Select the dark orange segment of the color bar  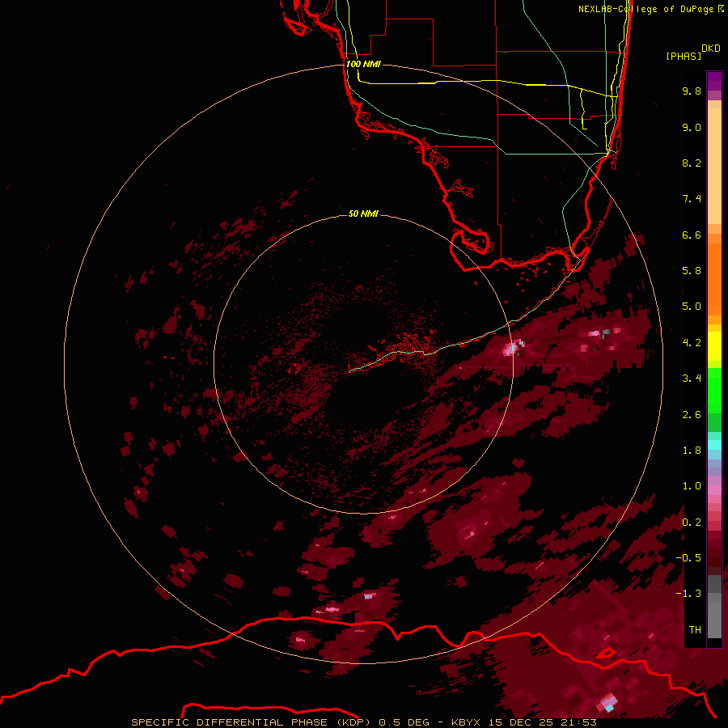point(714,280)
